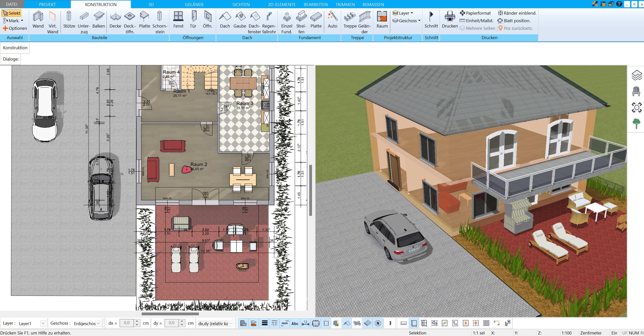Choose the Deck.-öffn. ceiling opening tool
This screenshot has width=644, height=336.
click(130, 22)
